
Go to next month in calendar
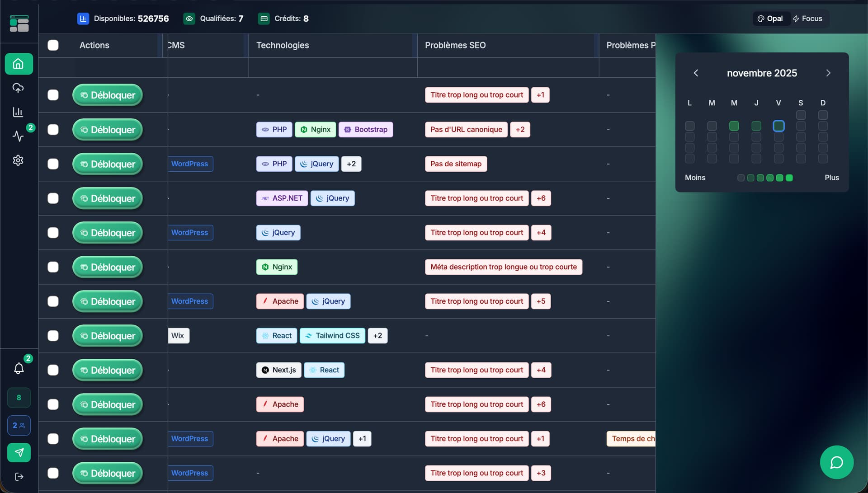coord(828,73)
